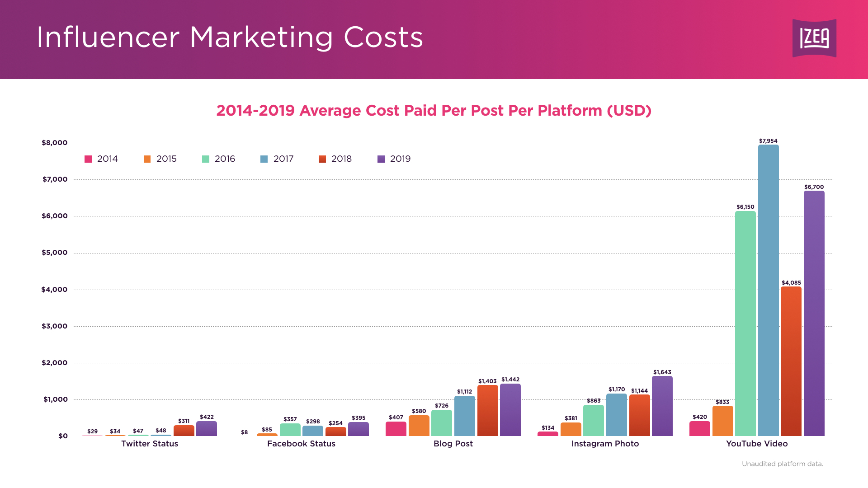Expand the Instagram Photo category group
The width and height of the screenshot is (868, 488).
(x=606, y=444)
